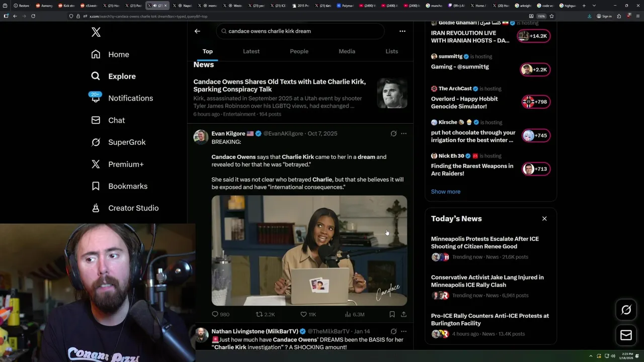644x362 pixels.
Task: Click Grok icon on Evan Kilgore's post
Action: (x=393, y=134)
